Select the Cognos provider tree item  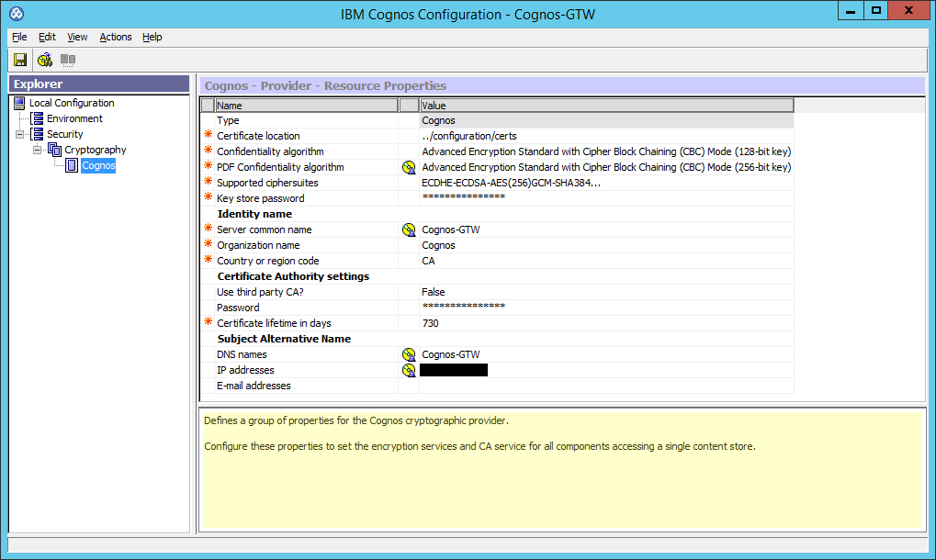(x=98, y=165)
